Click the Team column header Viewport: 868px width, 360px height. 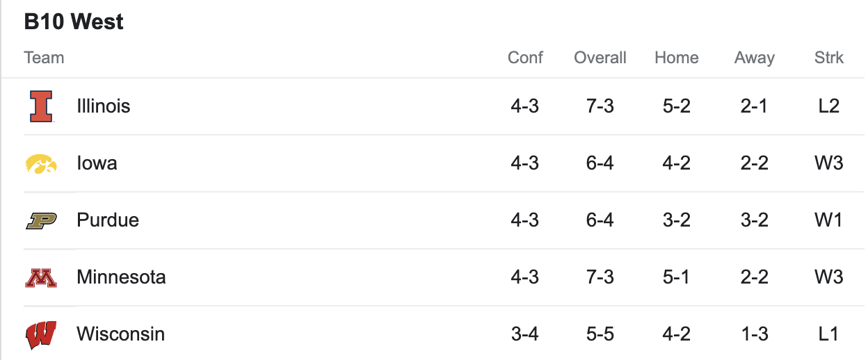point(44,58)
